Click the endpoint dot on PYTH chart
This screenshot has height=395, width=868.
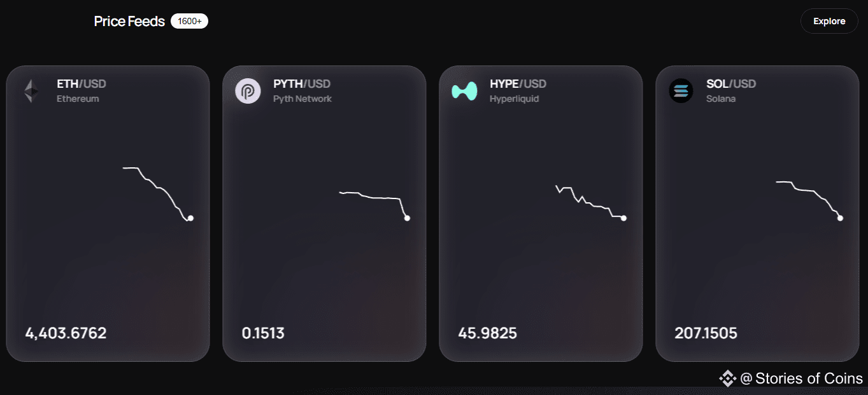(407, 218)
